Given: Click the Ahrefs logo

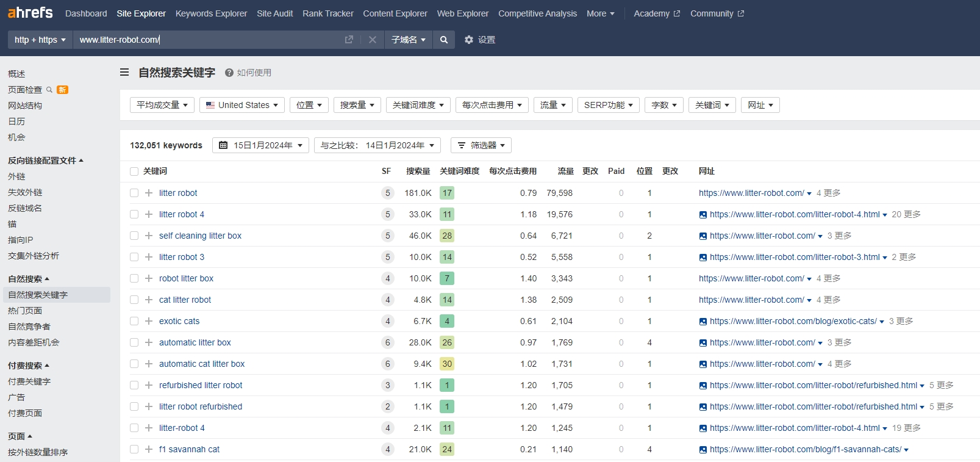Looking at the screenshot, I should [30, 12].
